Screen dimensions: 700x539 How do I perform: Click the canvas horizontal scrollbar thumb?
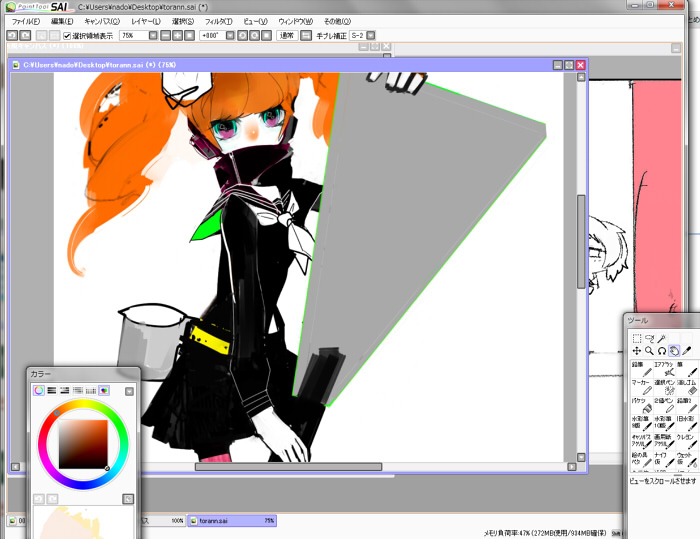[288, 467]
